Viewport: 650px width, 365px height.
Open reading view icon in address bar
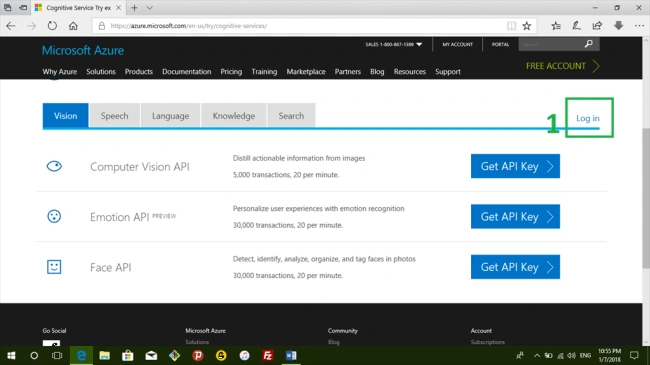pos(512,26)
